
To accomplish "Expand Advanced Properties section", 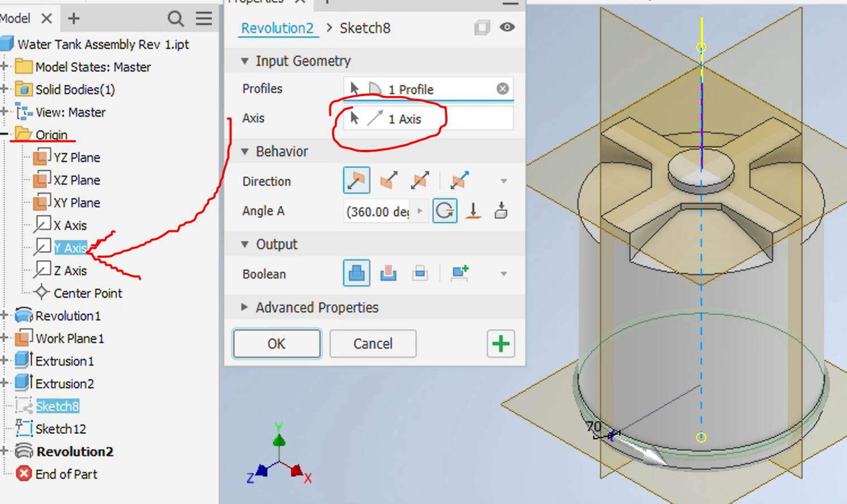I will click(244, 307).
